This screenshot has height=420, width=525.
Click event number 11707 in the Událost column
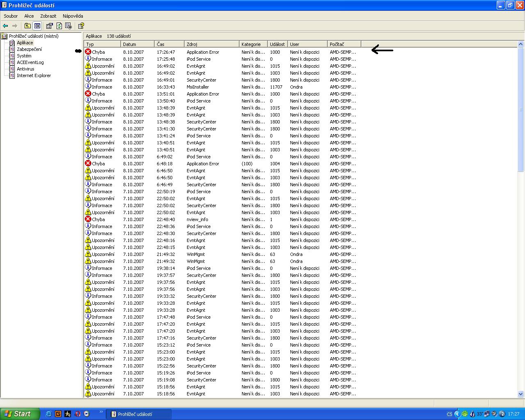coord(276,87)
